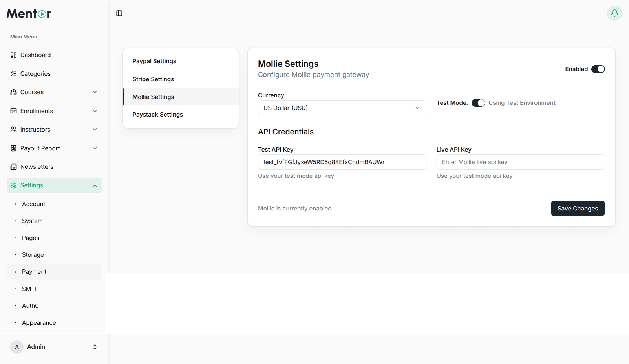Select the Categories checklist icon
This screenshot has height=364, width=629.
pyautogui.click(x=13, y=73)
